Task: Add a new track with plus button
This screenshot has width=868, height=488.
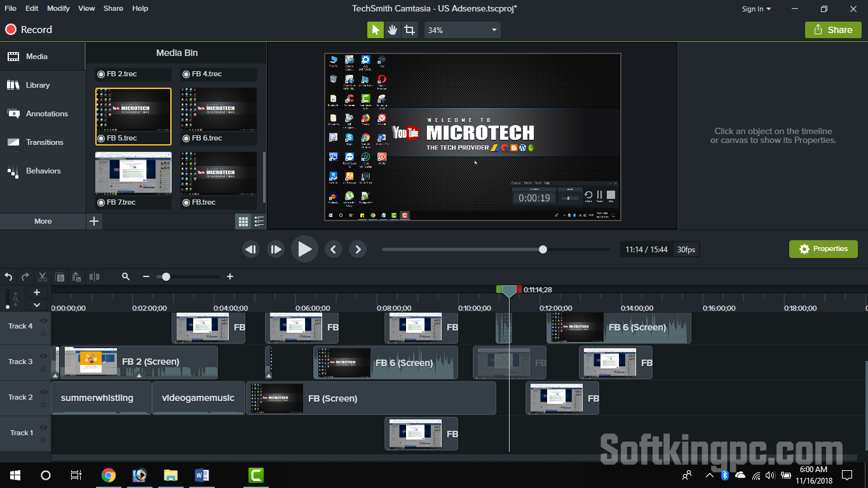Action: [x=37, y=292]
